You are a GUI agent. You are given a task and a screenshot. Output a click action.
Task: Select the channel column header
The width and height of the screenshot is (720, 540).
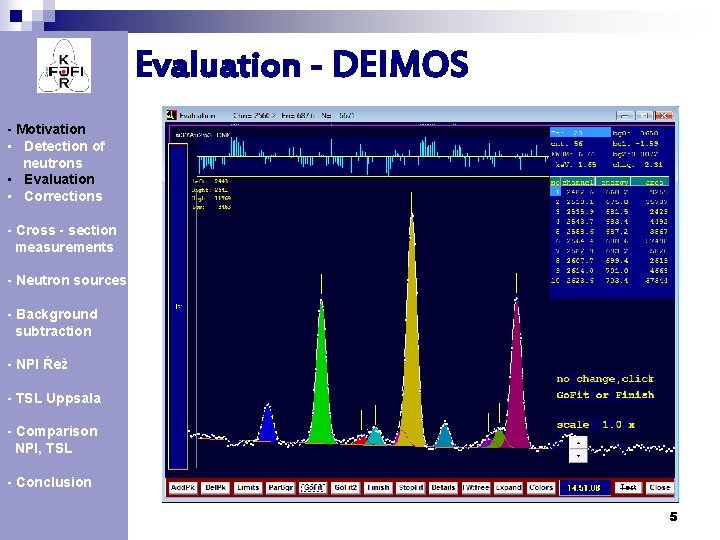point(578,182)
